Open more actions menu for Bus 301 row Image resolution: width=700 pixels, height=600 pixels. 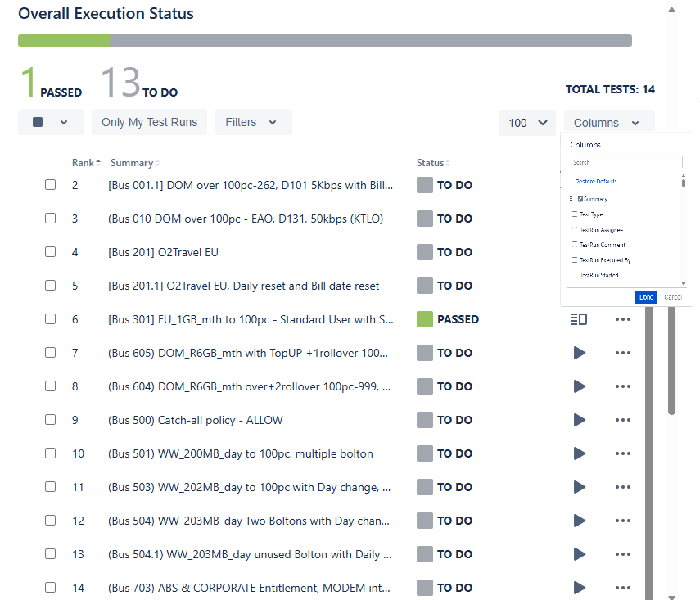tap(623, 319)
